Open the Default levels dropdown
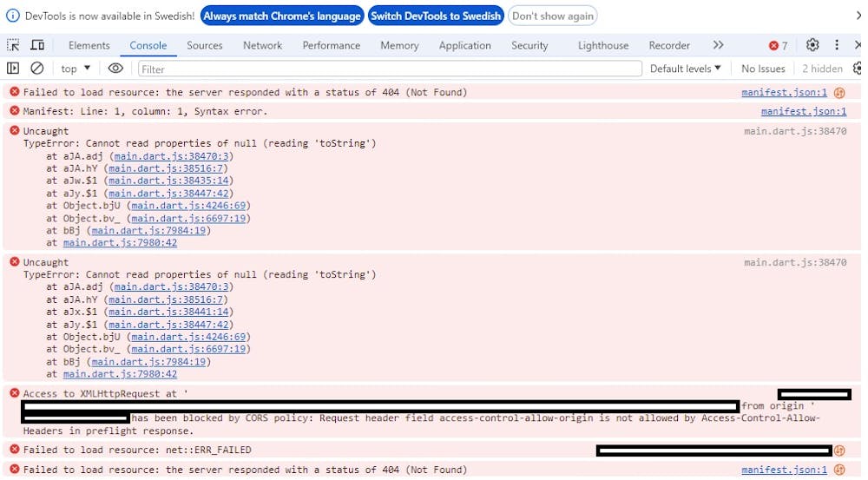868x480 pixels. pos(686,69)
